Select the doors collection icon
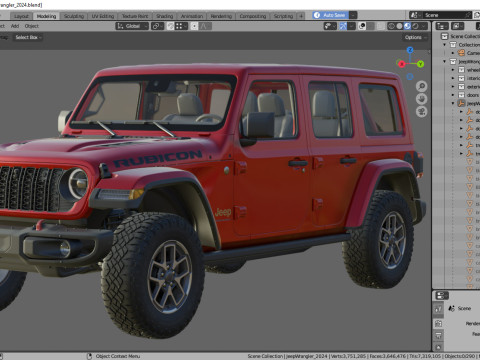The height and width of the screenshot is (360, 480). pyautogui.click(x=461, y=95)
